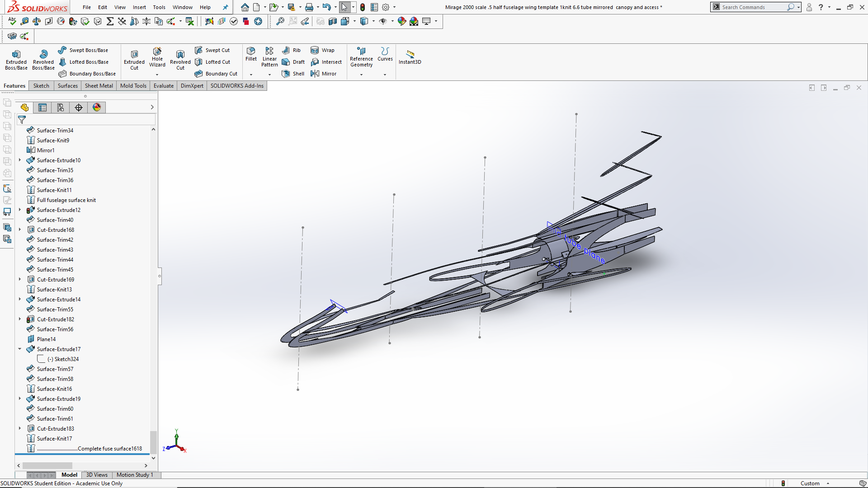This screenshot has width=868, height=488.
Task: Select the Lofted Cut tool
Action: pos(212,62)
